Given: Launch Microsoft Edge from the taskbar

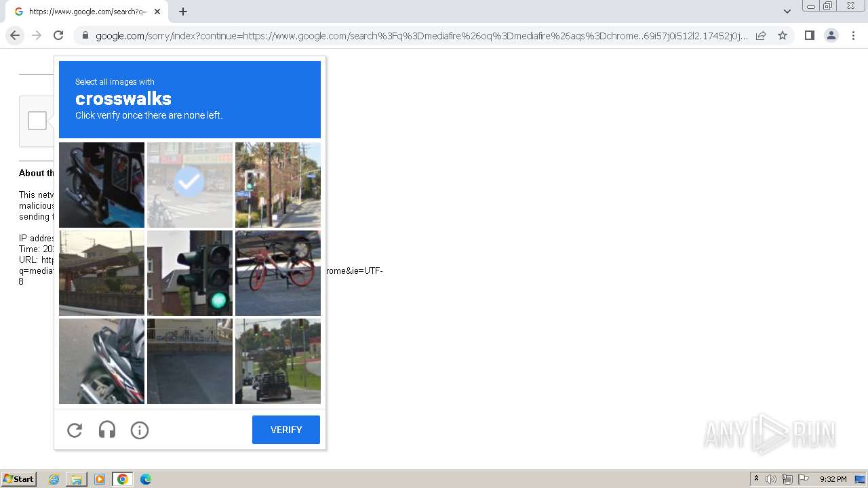Looking at the screenshot, I should point(146,479).
